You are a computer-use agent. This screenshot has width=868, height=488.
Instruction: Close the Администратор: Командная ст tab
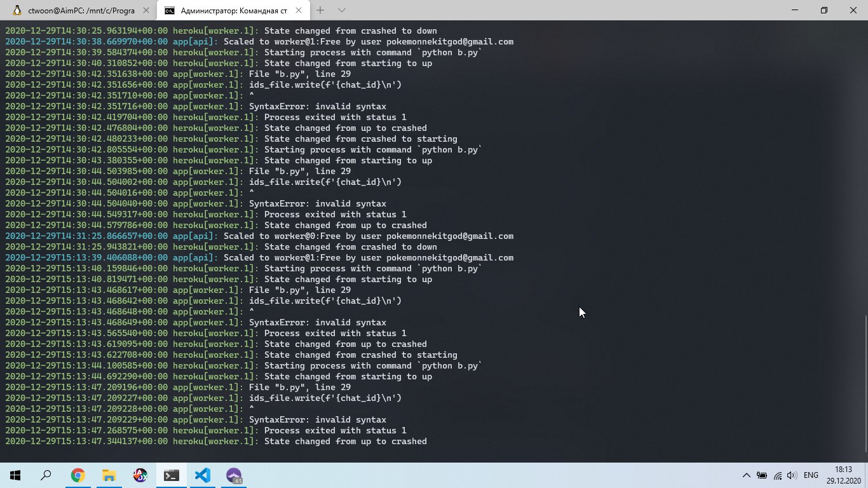[298, 10]
